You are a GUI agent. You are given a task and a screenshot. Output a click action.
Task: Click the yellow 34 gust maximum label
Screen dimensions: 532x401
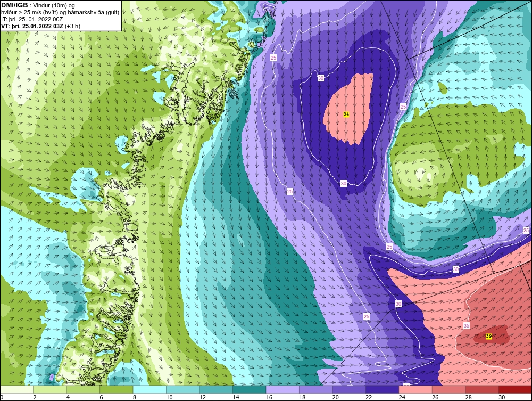pos(346,114)
